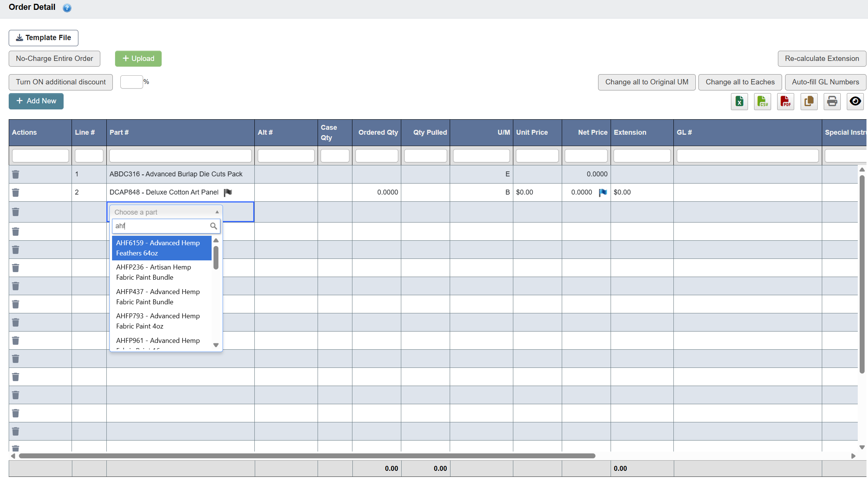868x478 pixels.
Task: Delete line 1 with trash icon
Action: click(x=16, y=174)
